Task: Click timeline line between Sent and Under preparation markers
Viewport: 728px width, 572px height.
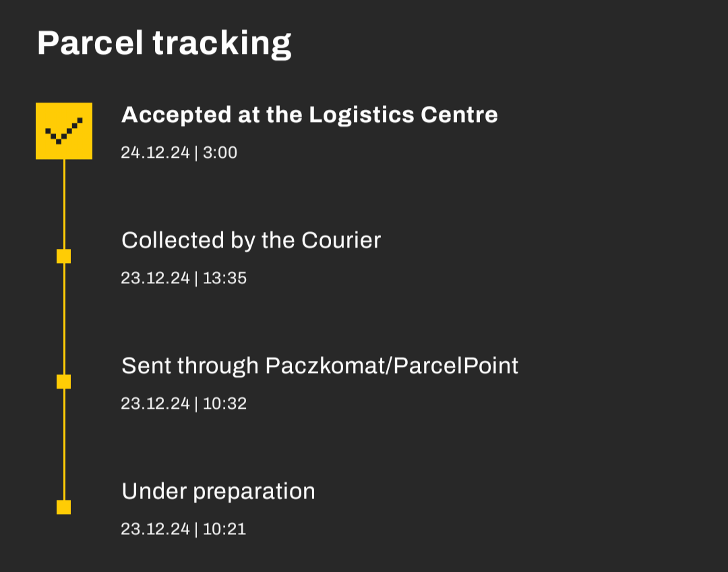Action: 64,445
